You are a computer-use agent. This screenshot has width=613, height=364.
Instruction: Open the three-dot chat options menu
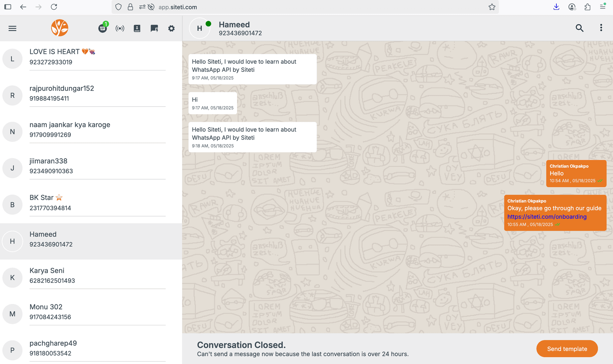(x=601, y=28)
